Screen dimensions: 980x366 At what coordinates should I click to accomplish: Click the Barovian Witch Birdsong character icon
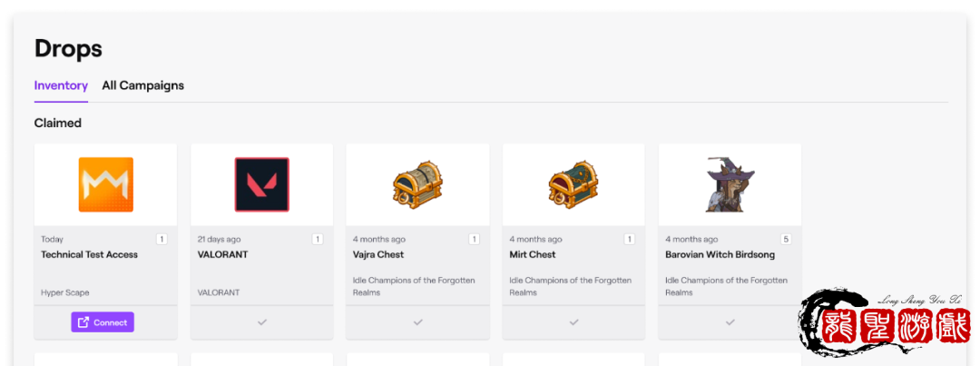730,185
